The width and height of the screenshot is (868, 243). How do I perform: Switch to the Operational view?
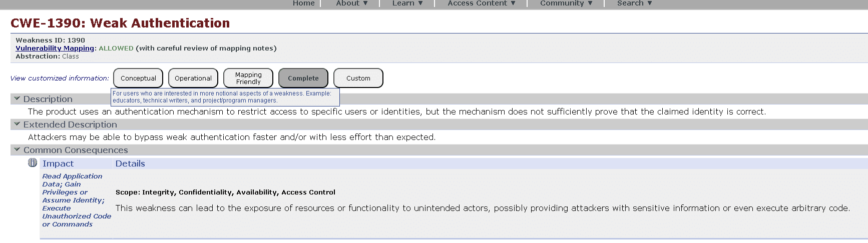click(x=193, y=78)
